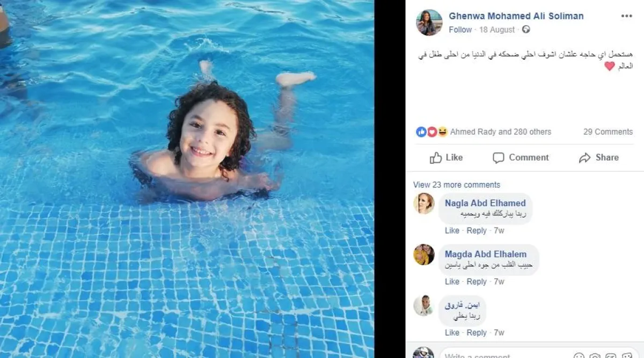Open Nagla Abd Elhamed's profile avatar
Image resolution: width=644 pixels, height=358 pixels.
(x=424, y=203)
